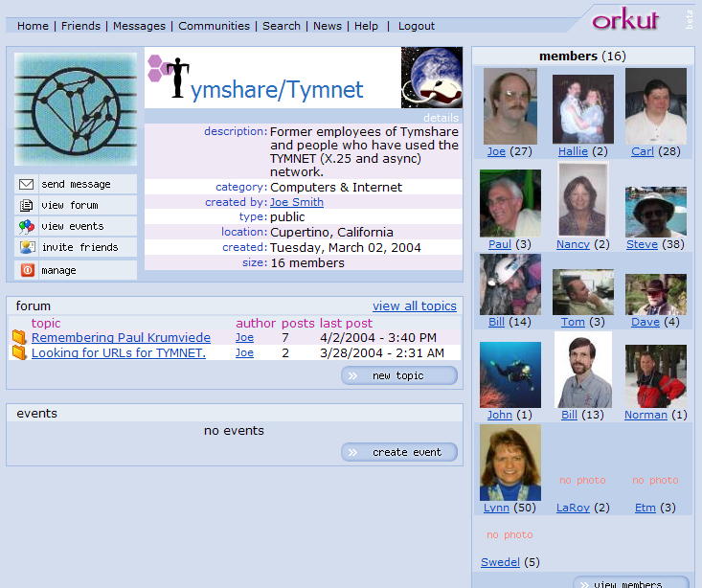702x588 pixels.
Task: Click folder icon beside Looking for URLs
Action: click(19, 352)
